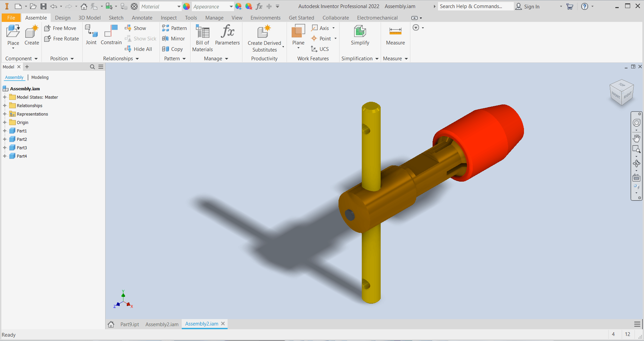The image size is (644, 341).
Task: Click the Place component tool
Action: 13,35
